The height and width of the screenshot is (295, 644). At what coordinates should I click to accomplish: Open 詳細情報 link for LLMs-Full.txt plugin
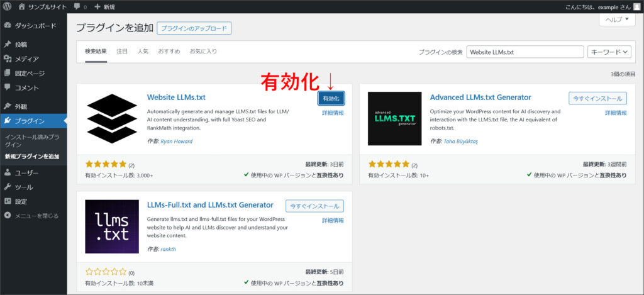[333, 221]
